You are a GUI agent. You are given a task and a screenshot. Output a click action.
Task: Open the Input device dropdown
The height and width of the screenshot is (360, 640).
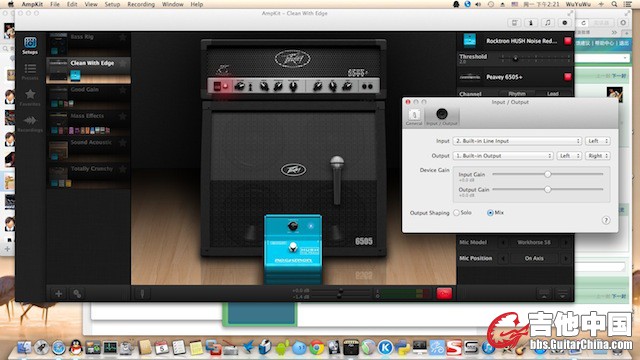(x=517, y=141)
